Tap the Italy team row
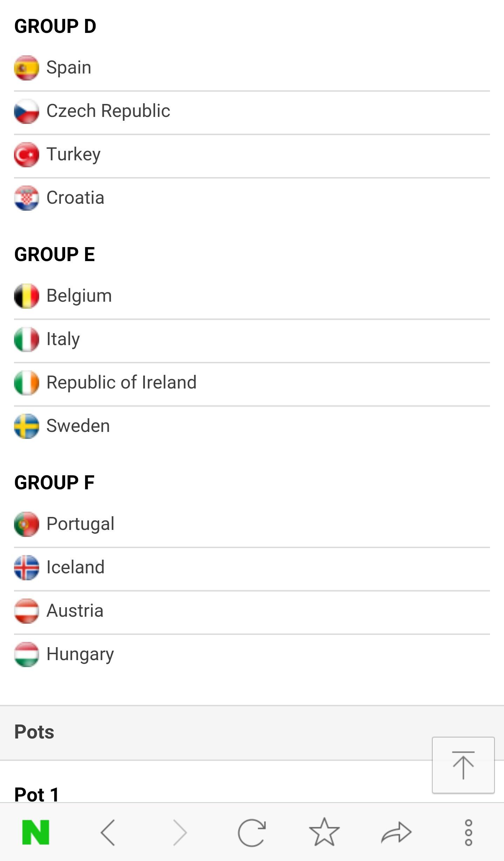The height and width of the screenshot is (861, 504). tap(63, 339)
